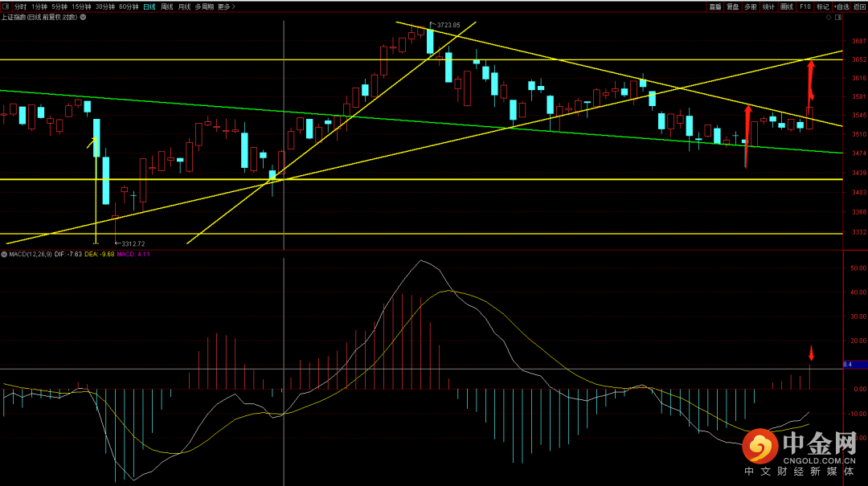Select the 日线 daily period
The height and width of the screenshot is (486, 868).
tap(149, 6)
